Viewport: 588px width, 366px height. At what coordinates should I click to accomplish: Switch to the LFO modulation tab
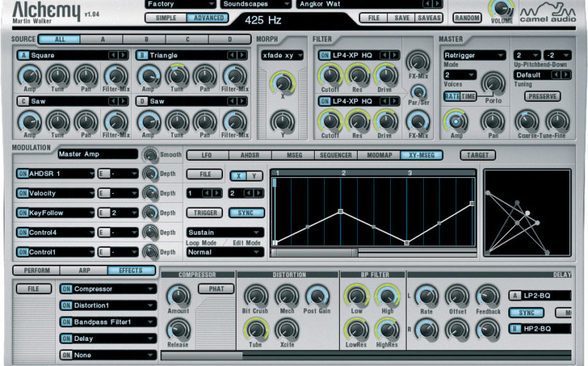coord(207,155)
